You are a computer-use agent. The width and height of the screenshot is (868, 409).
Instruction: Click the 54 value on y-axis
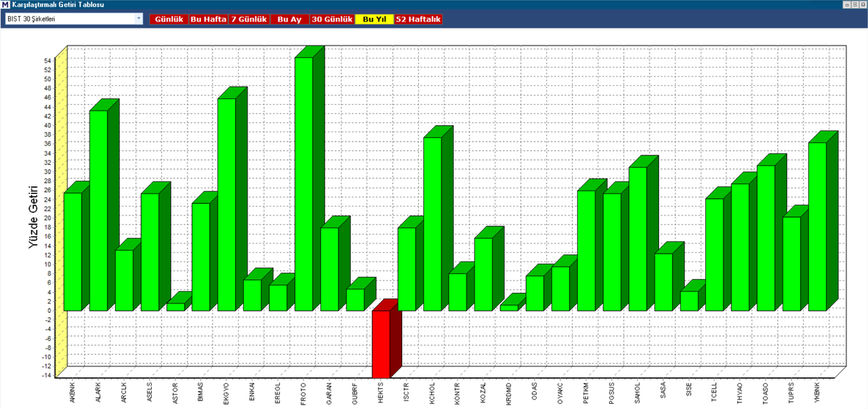pyautogui.click(x=47, y=61)
